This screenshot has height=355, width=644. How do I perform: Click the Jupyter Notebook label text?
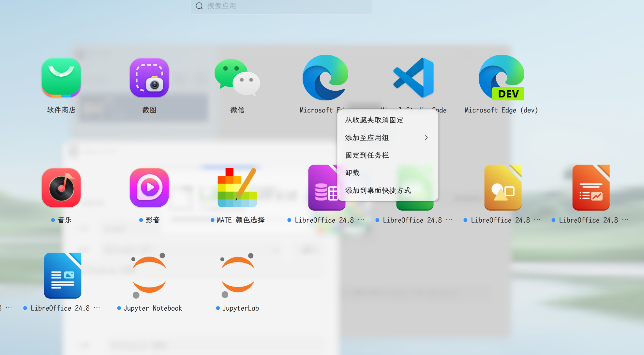coord(153,308)
